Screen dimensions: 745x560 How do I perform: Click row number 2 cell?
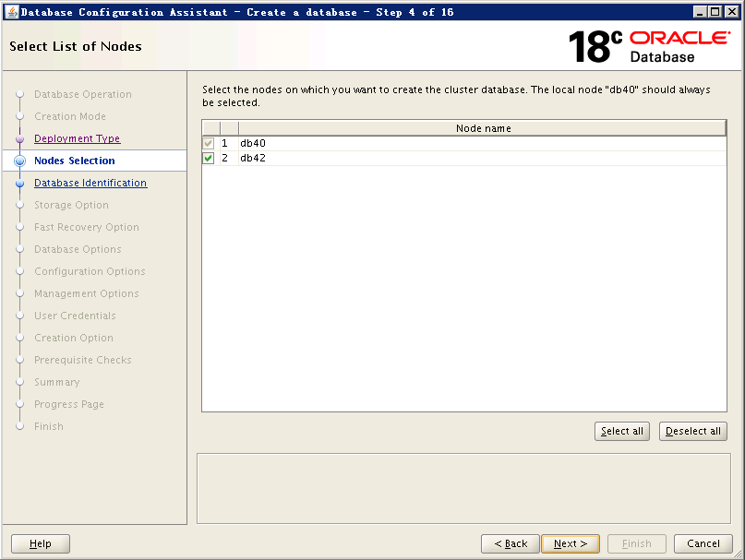click(229, 158)
